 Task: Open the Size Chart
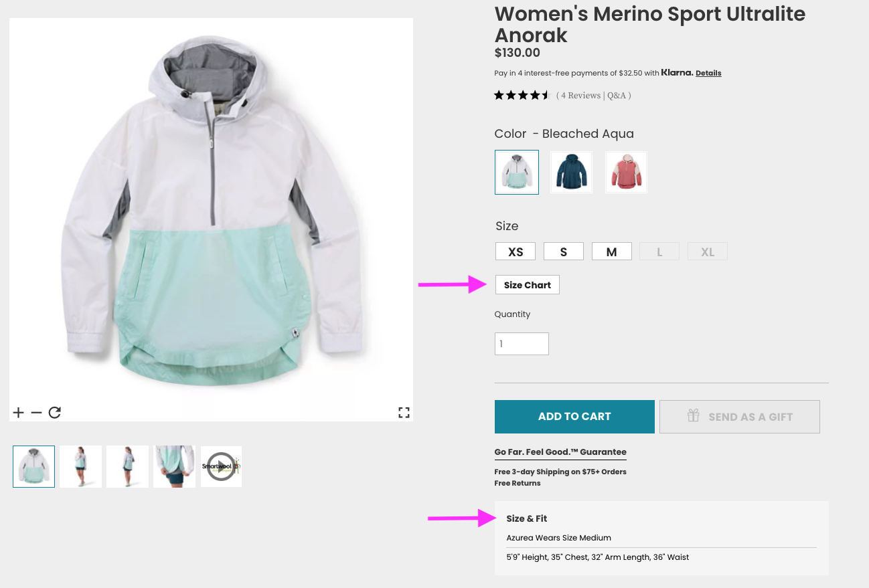[528, 285]
